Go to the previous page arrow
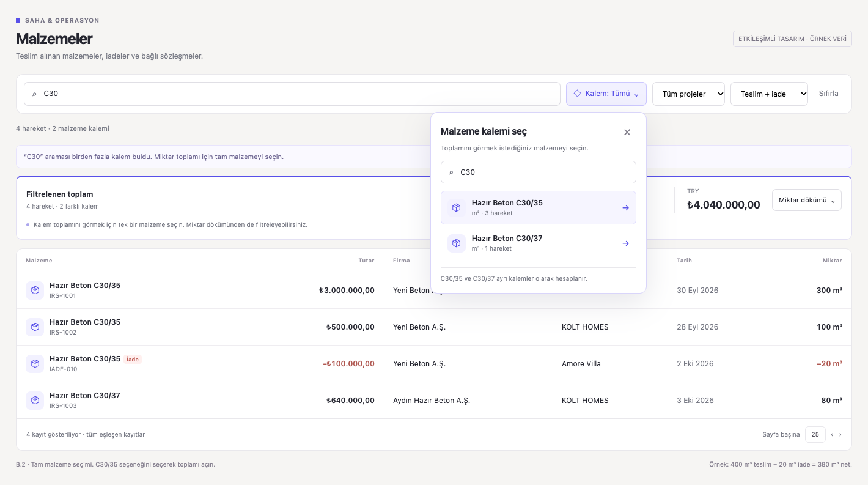 click(x=832, y=435)
